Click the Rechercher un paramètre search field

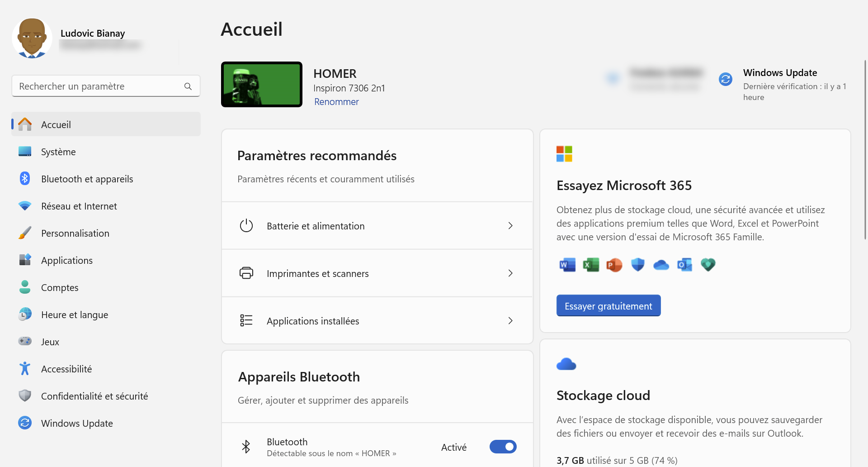(x=99, y=86)
